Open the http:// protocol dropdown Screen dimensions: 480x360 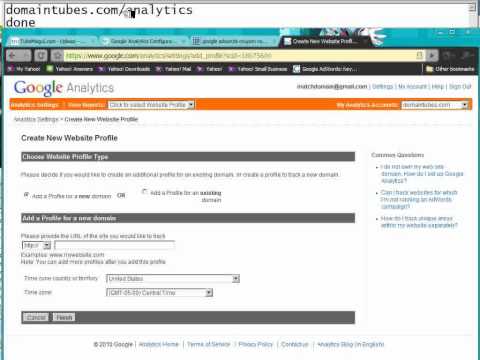point(36,246)
